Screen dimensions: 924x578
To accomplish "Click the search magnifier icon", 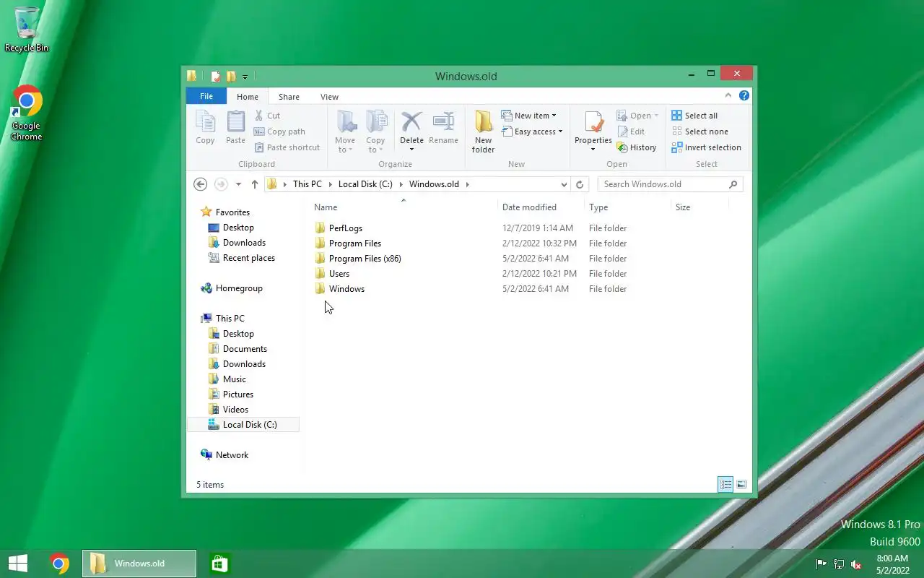I will (x=733, y=184).
